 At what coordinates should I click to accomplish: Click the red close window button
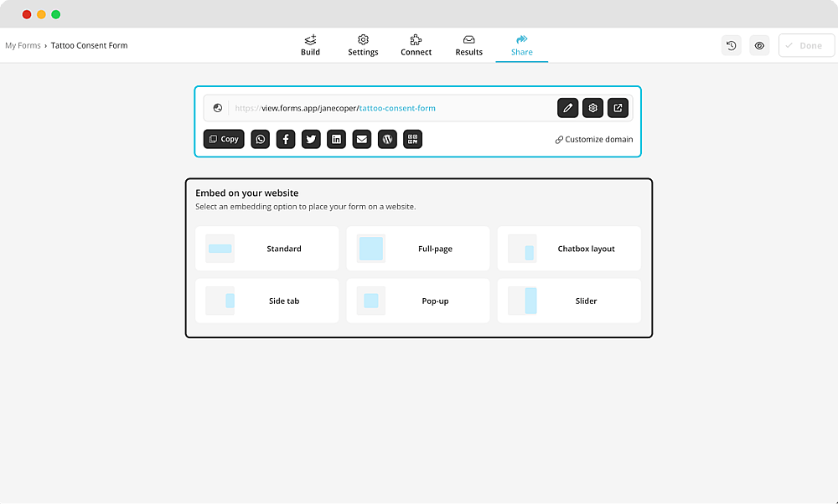pyautogui.click(x=27, y=14)
